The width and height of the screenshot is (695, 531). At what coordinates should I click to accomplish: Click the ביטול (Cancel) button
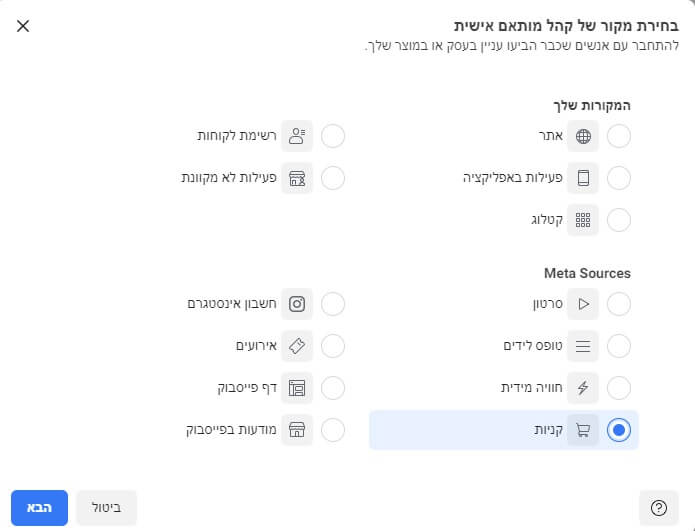106,508
